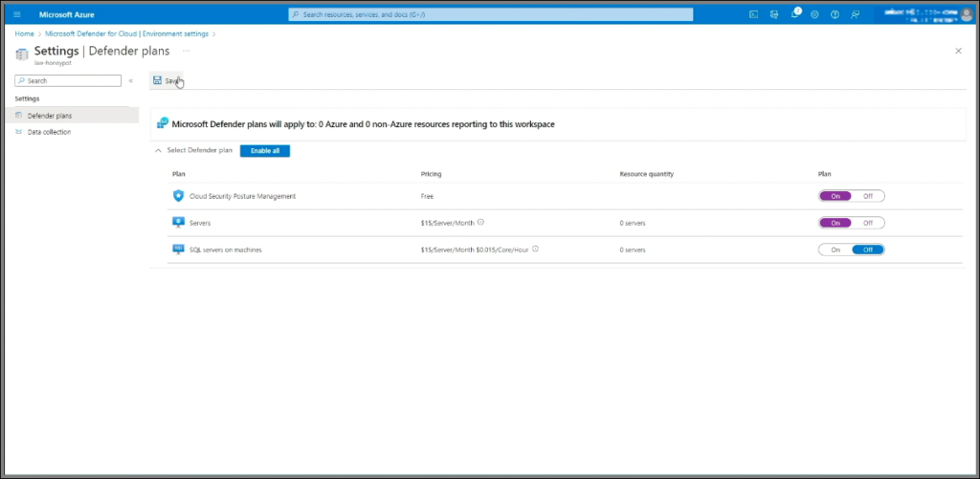
Task: Click Cloud Security Posture Management plan name
Action: (x=242, y=196)
